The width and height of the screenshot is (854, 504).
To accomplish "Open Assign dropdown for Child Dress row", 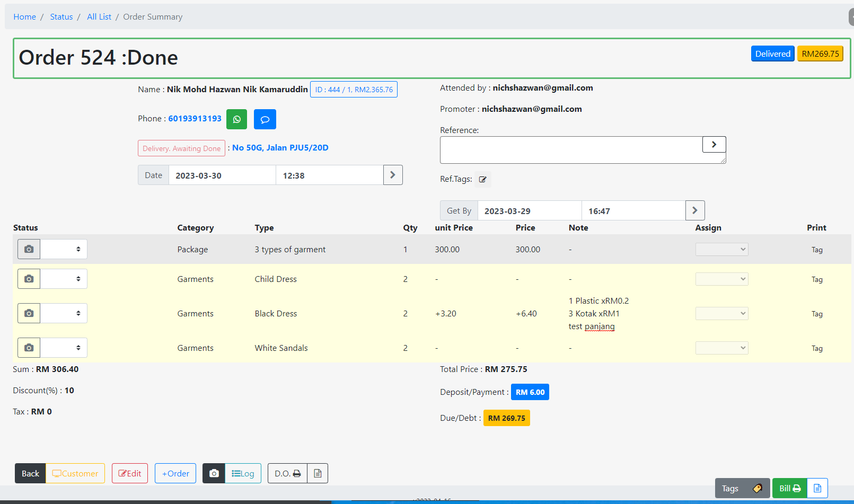I will tap(722, 279).
